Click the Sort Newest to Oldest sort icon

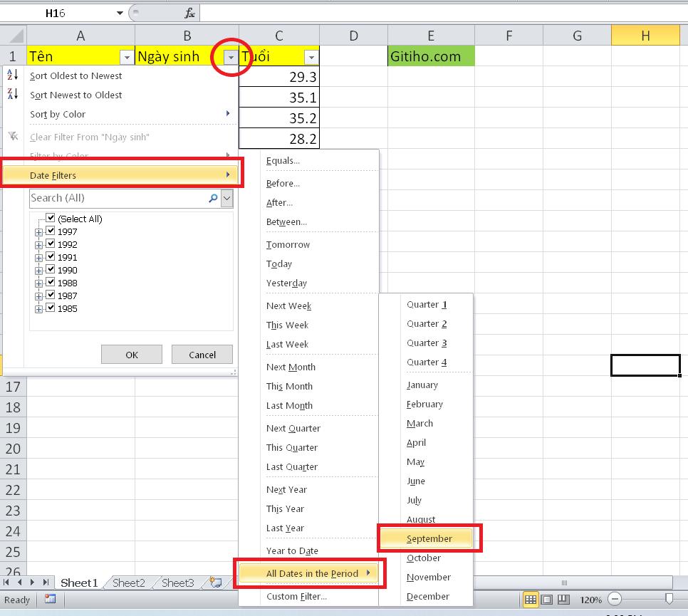(11, 94)
